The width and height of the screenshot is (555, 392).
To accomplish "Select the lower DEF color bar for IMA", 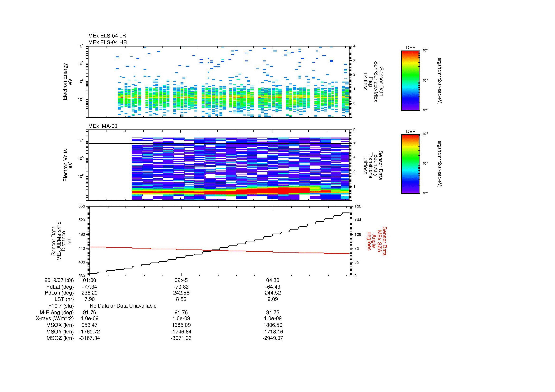I will pos(410,164).
